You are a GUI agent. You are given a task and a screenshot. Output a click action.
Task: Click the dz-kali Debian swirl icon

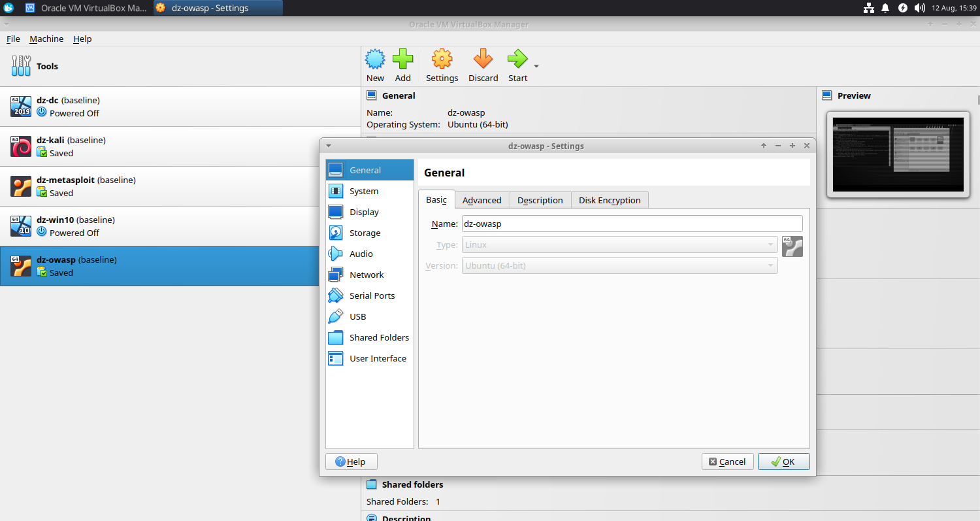point(21,146)
